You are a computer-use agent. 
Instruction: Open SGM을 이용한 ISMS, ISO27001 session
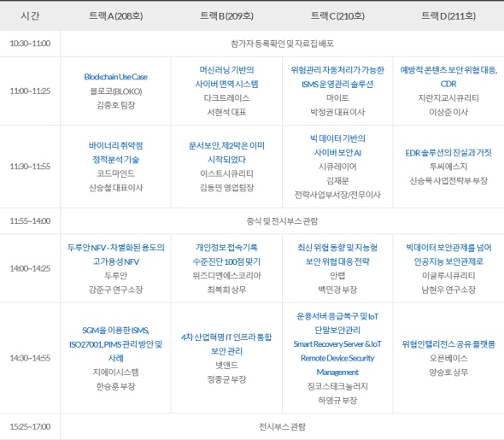pos(115,344)
